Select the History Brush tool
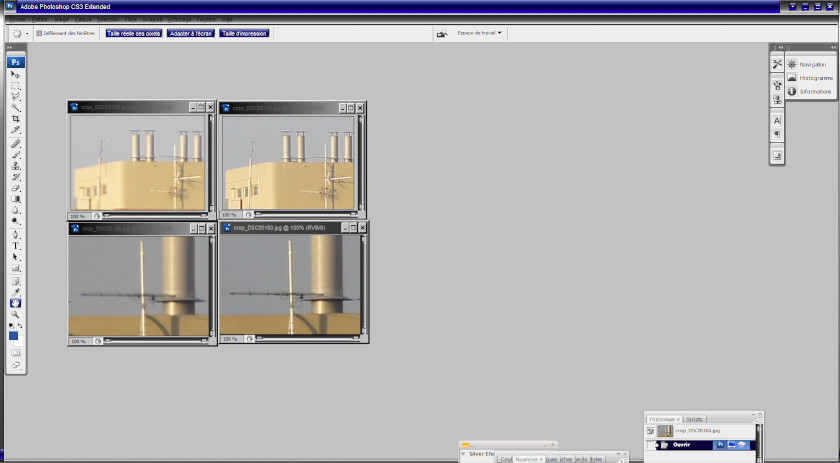 16,177
